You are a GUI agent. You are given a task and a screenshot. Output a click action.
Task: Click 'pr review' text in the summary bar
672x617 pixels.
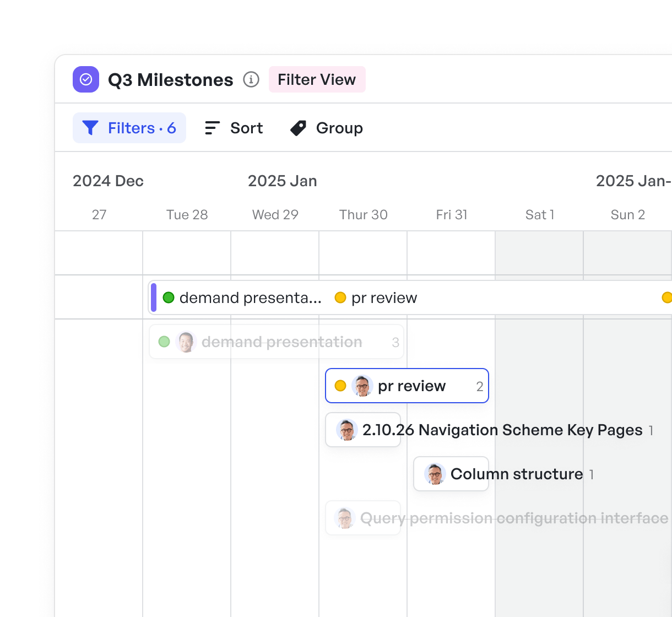coord(384,297)
